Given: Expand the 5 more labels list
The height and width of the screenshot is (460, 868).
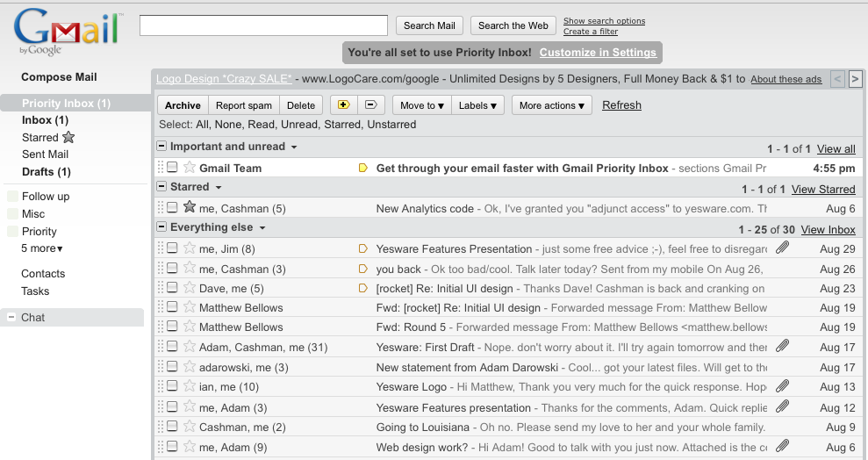Looking at the screenshot, I should (x=42, y=248).
